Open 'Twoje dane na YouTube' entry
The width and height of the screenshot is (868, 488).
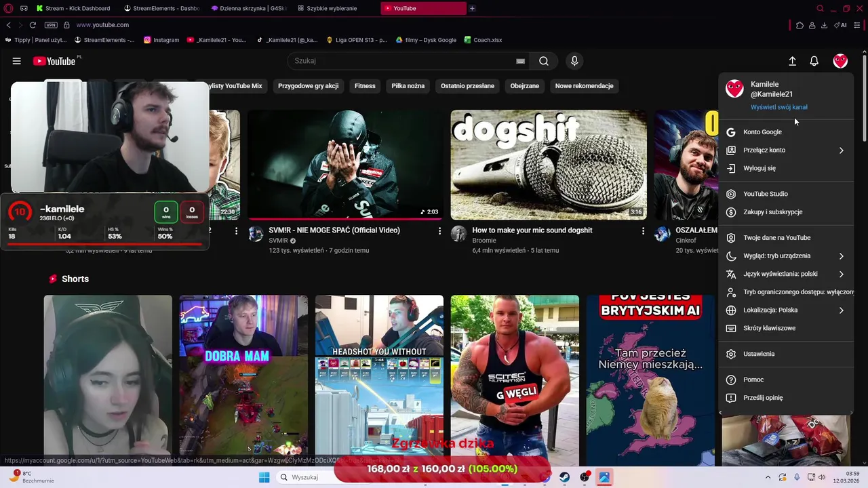(x=786, y=238)
